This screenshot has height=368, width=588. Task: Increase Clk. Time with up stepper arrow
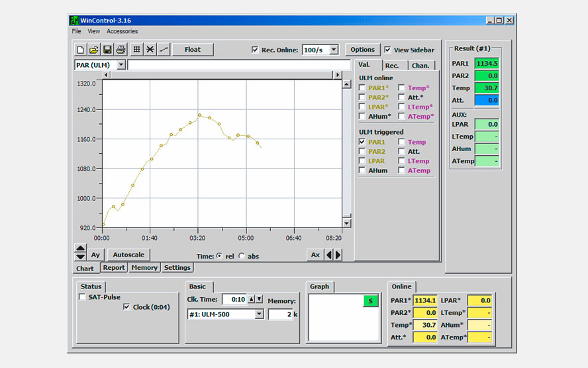(x=251, y=299)
